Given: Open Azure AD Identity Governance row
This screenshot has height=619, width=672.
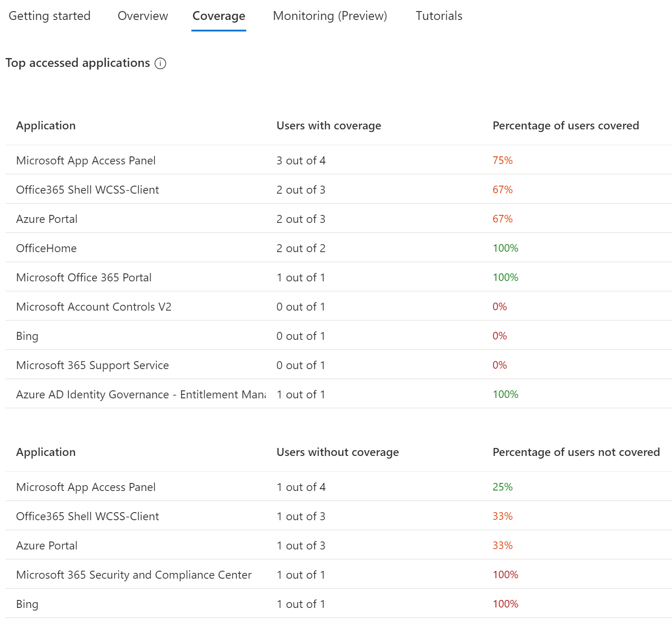Looking at the screenshot, I should click(141, 395).
